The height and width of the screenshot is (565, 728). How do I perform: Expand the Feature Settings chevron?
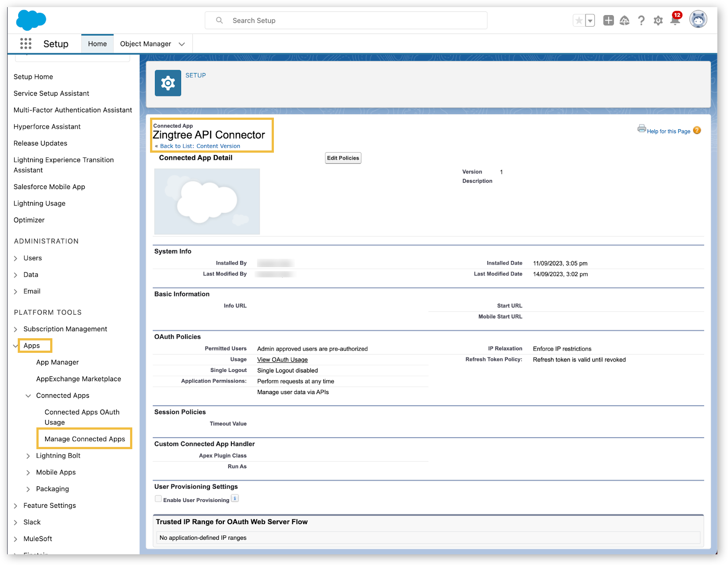(x=16, y=506)
